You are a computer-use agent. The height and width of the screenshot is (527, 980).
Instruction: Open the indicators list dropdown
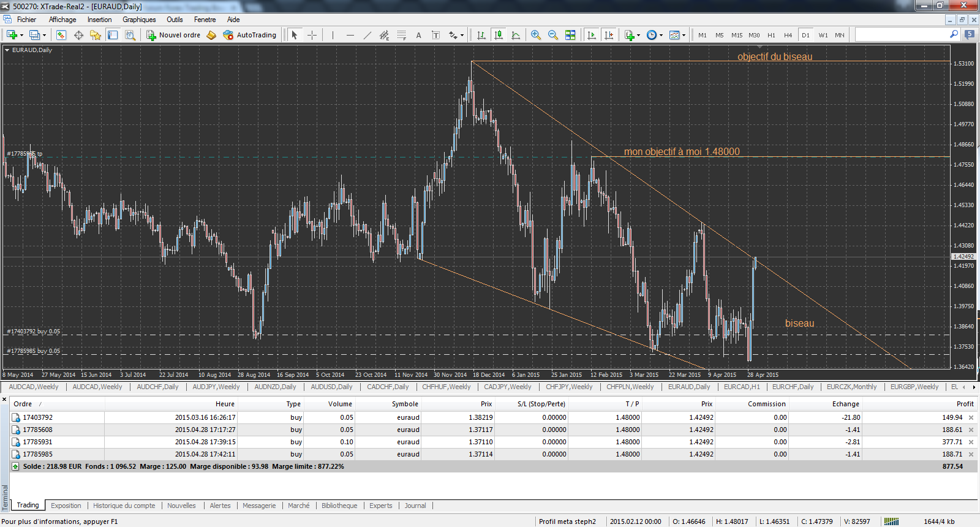click(638, 35)
